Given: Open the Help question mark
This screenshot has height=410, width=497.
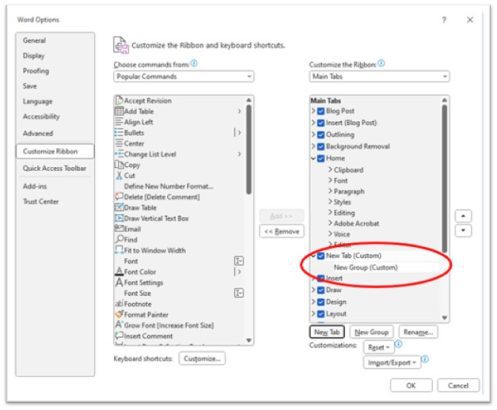Looking at the screenshot, I should click(444, 20).
